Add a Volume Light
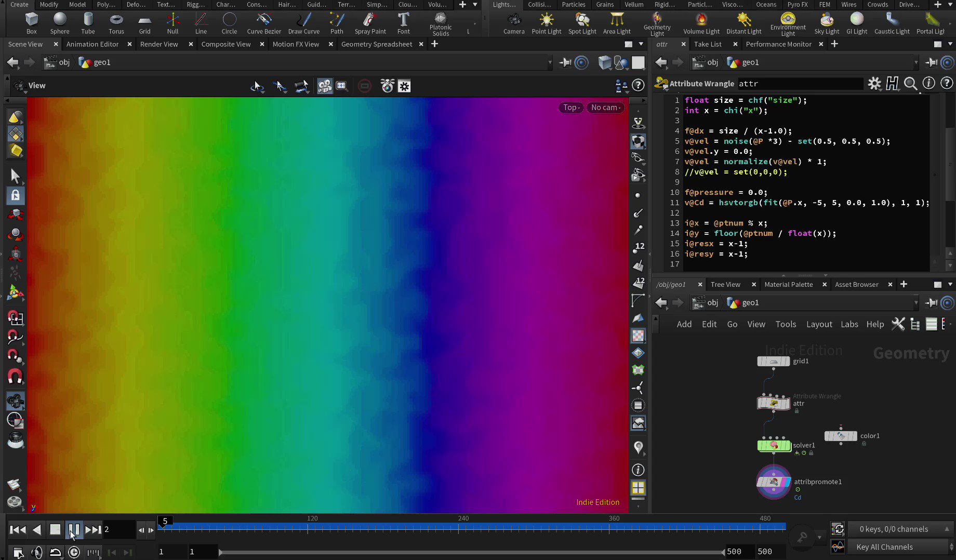Viewport: 956px width, 560px height. pyautogui.click(x=701, y=23)
